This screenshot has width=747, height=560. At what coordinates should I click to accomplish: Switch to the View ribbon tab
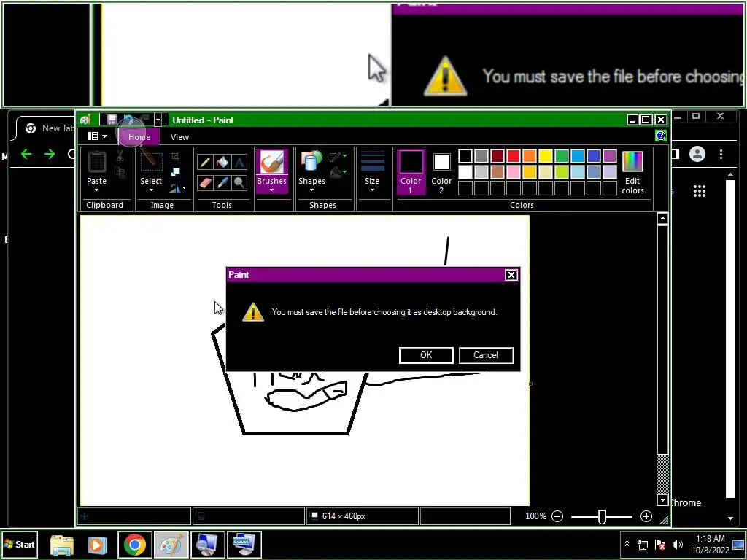tap(179, 136)
